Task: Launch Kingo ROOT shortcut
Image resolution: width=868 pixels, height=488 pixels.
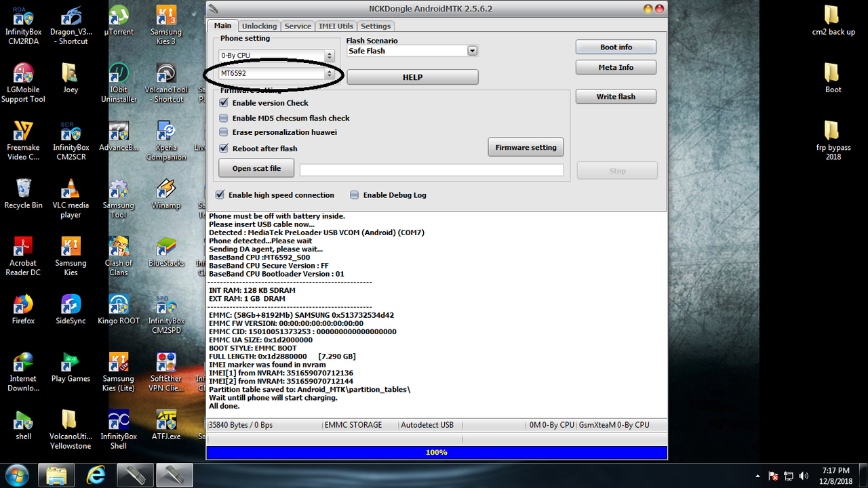Action: pos(119,309)
